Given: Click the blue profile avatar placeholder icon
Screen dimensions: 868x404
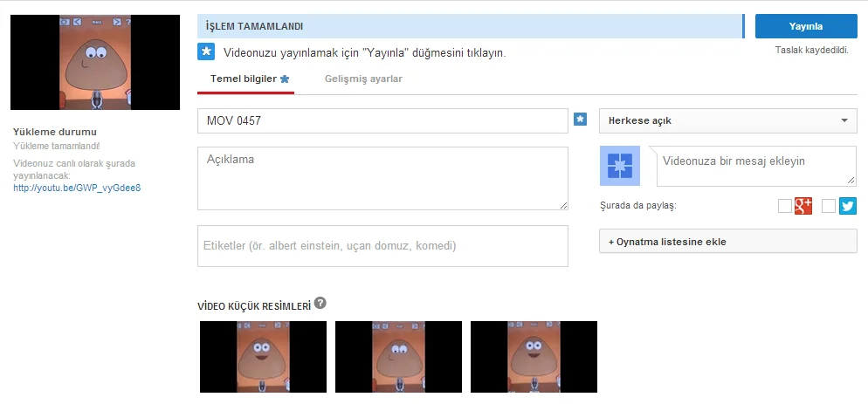Looking at the screenshot, I should pos(620,166).
